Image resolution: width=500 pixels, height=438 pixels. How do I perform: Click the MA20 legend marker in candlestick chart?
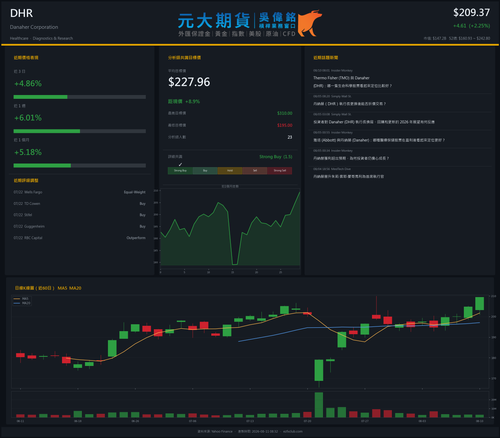click(17, 303)
